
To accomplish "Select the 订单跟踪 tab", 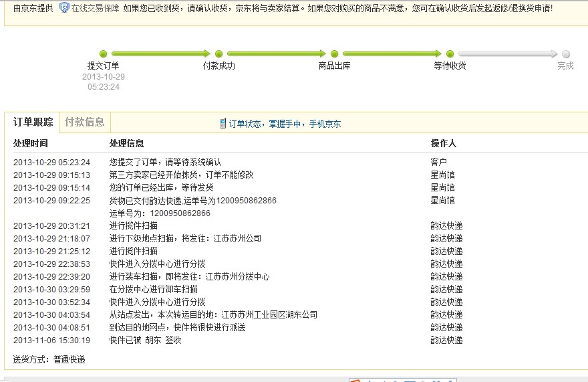I will pyautogui.click(x=33, y=122).
